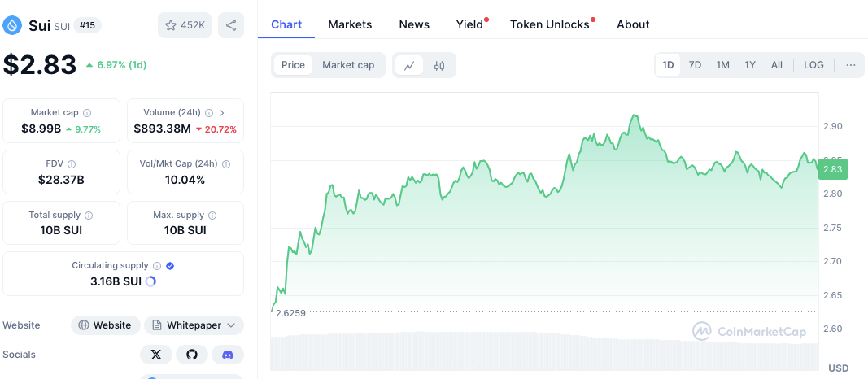The image size is (868, 379).
Task: Open the Markets tab
Action: [x=350, y=24]
